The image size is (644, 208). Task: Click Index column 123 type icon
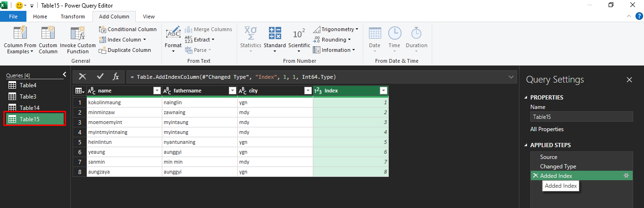318,91
